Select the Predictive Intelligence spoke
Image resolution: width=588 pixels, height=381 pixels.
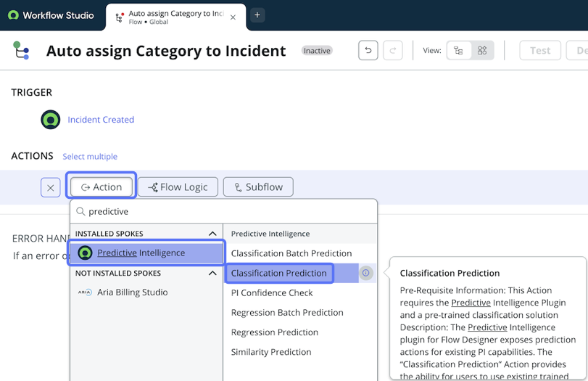(146, 253)
